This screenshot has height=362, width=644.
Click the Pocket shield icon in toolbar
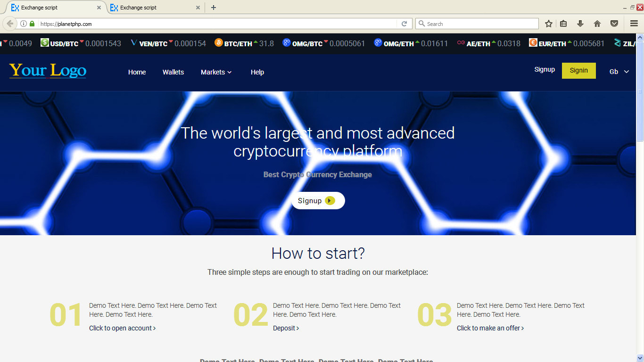[614, 24]
